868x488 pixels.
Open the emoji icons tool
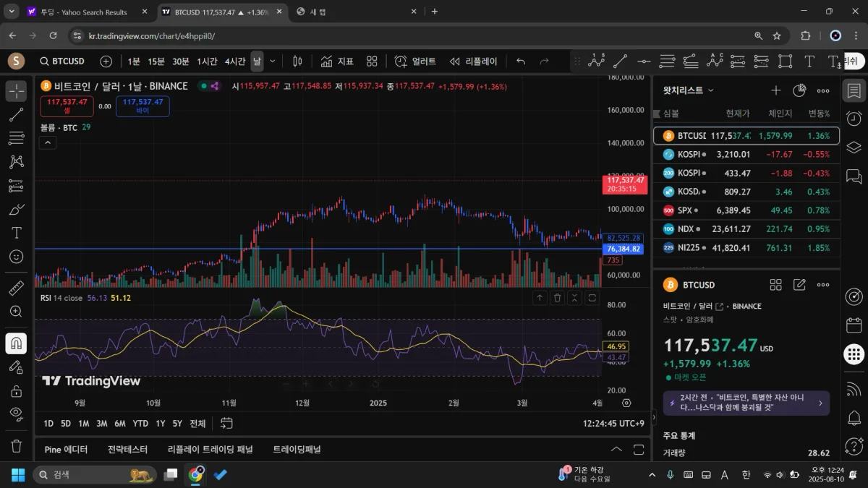click(x=16, y=257)
